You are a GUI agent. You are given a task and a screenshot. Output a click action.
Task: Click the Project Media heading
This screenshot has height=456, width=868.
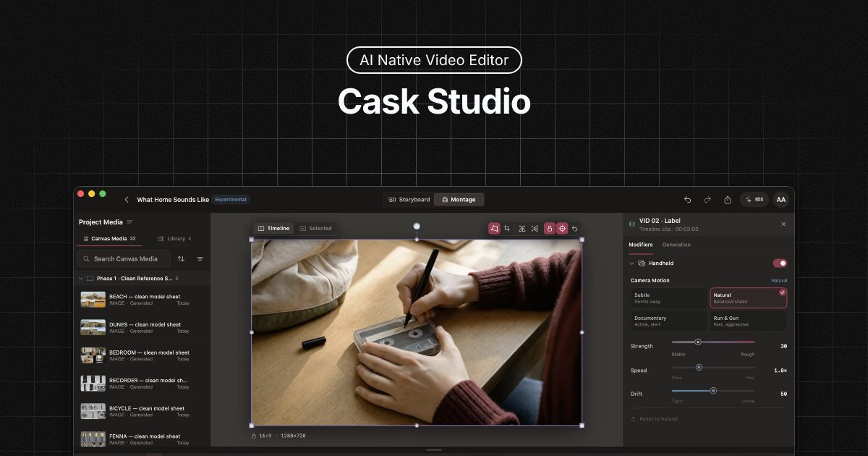[101, 222]
